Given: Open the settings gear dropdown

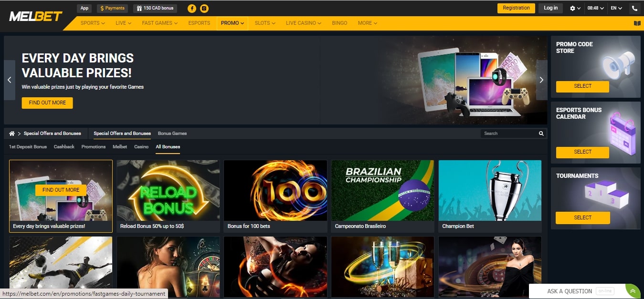Looking at the screenshot, I should click(575, 8).
